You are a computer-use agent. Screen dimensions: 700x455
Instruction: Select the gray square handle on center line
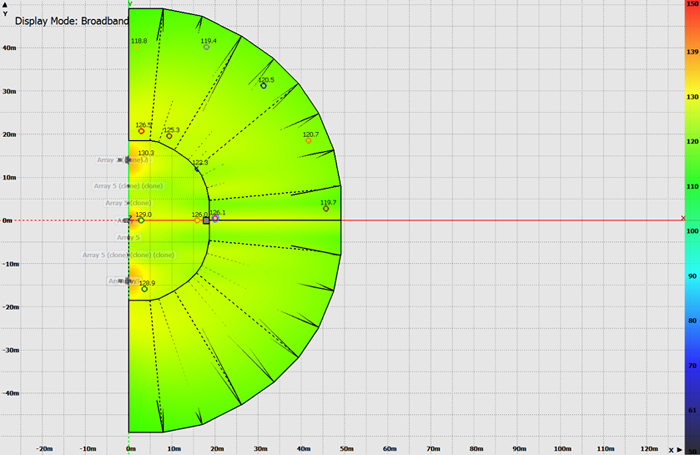coord(206,220)
